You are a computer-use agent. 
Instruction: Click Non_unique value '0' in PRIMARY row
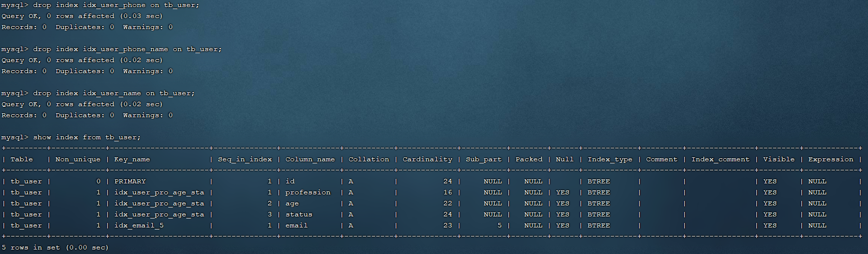coord(98,181)
